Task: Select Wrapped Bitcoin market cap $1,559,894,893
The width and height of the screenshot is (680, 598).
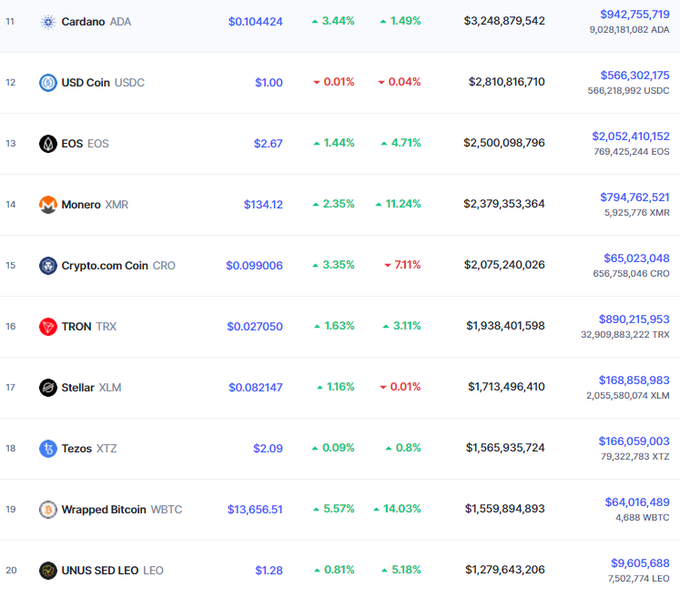Action: [x=505, y=509]
